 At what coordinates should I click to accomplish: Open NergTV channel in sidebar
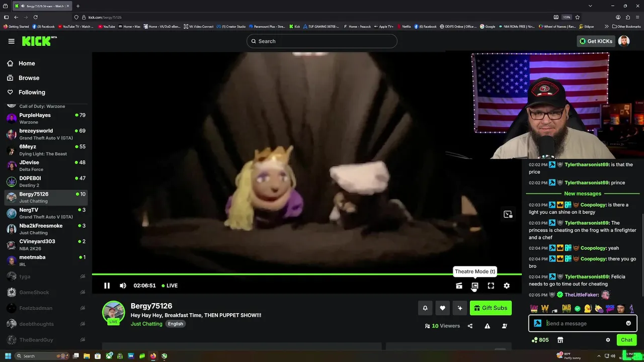(46, 213)
